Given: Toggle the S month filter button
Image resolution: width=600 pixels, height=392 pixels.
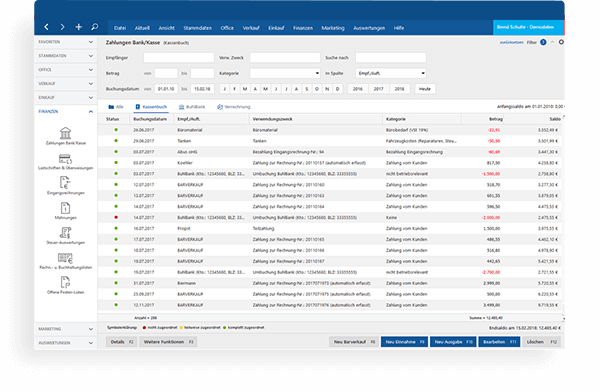Looking at the screenshot, I should click(307, 89).
